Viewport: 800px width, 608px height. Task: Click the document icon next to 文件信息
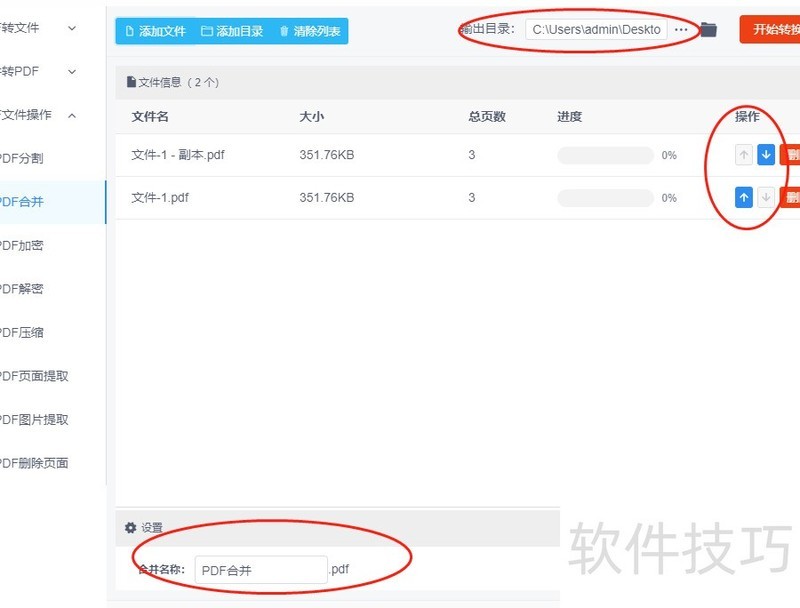[x=130, y=82]
